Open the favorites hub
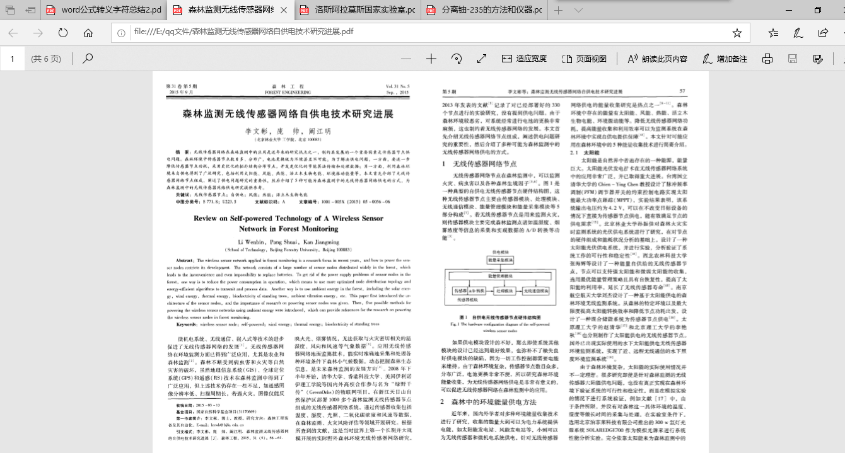The image size is (845, 453). tap(773, 33)
